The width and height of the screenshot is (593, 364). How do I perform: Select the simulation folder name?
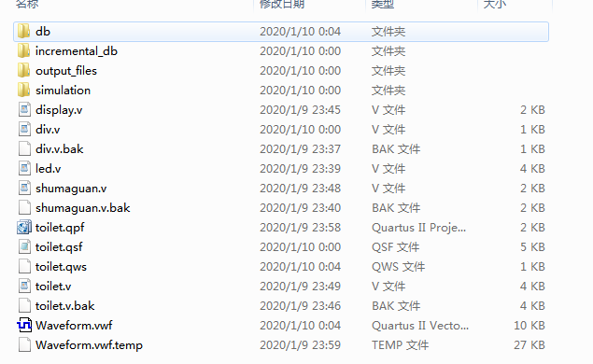click(63, 91)
